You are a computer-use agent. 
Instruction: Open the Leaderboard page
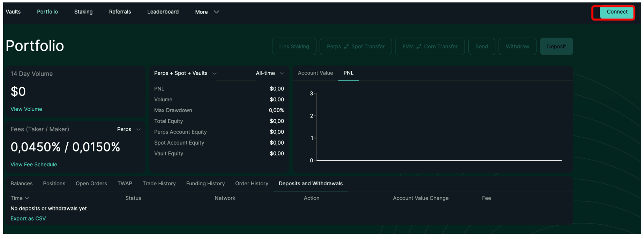coord(163,12)
